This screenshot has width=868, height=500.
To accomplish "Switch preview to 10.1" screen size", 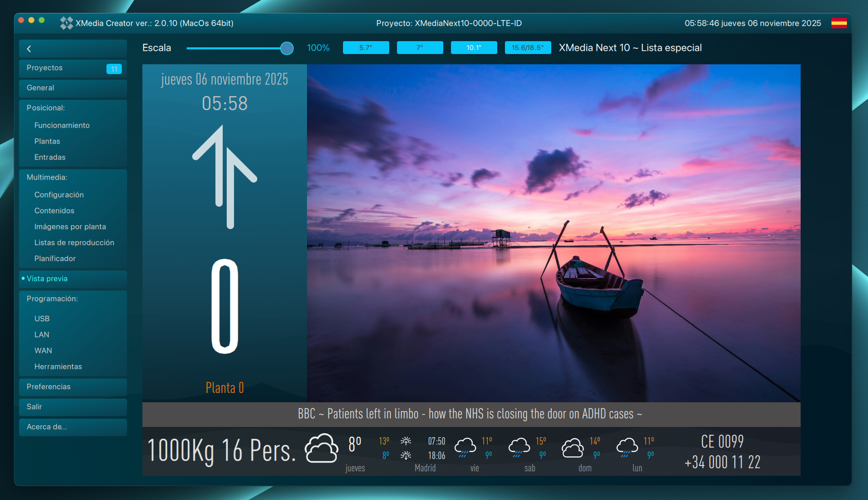I will coord(474,48).
